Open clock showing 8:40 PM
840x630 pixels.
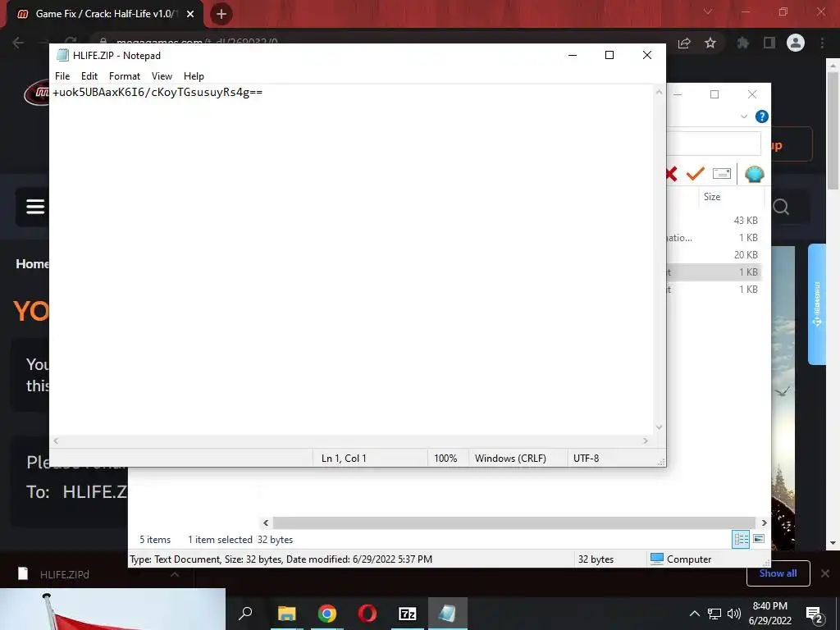click(x=769, y=614)
